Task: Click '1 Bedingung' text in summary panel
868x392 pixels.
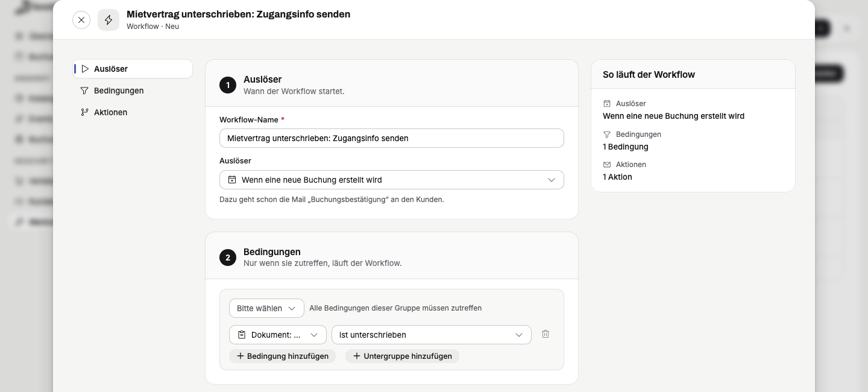Action: click(x=626, y=147)
